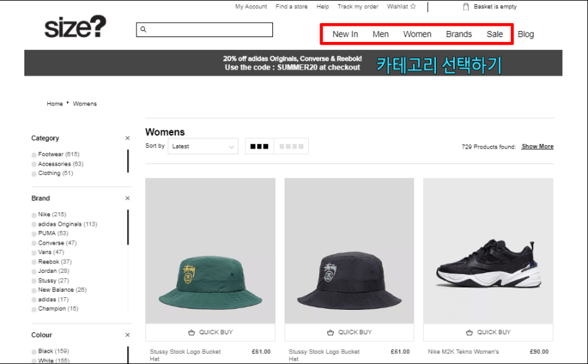Collapse the Brand filter with X
The image size is (588, 364).
(x=128, y=198)
